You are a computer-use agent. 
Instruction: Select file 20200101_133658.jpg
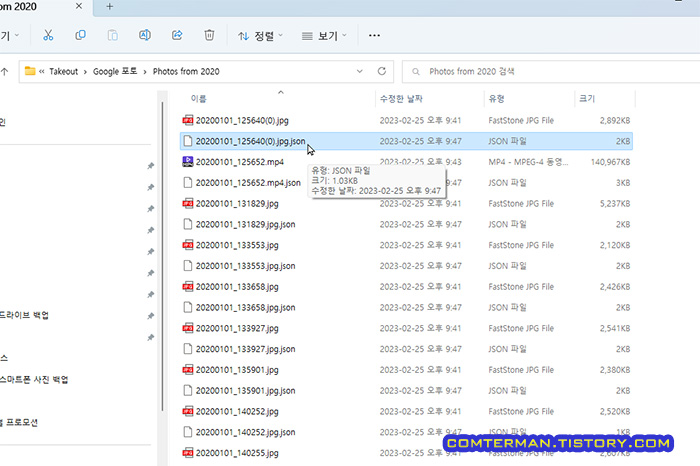coord(406,287)
